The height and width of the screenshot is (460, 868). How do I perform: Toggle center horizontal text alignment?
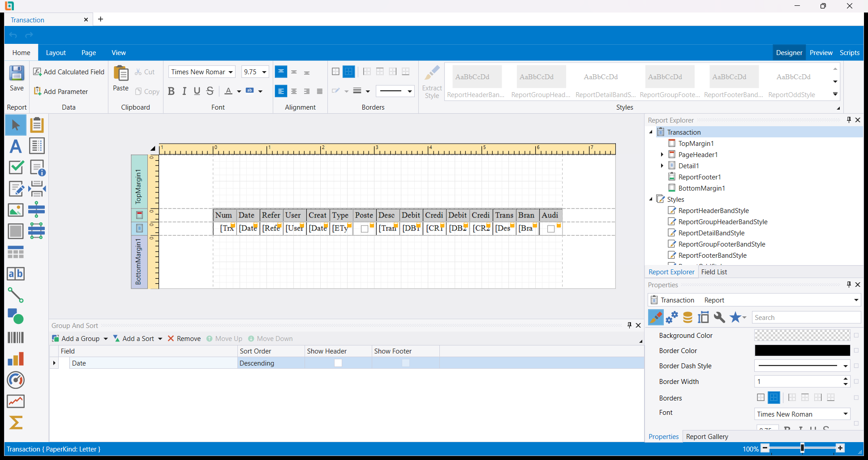pyautogui.click(x=294, y=91)
